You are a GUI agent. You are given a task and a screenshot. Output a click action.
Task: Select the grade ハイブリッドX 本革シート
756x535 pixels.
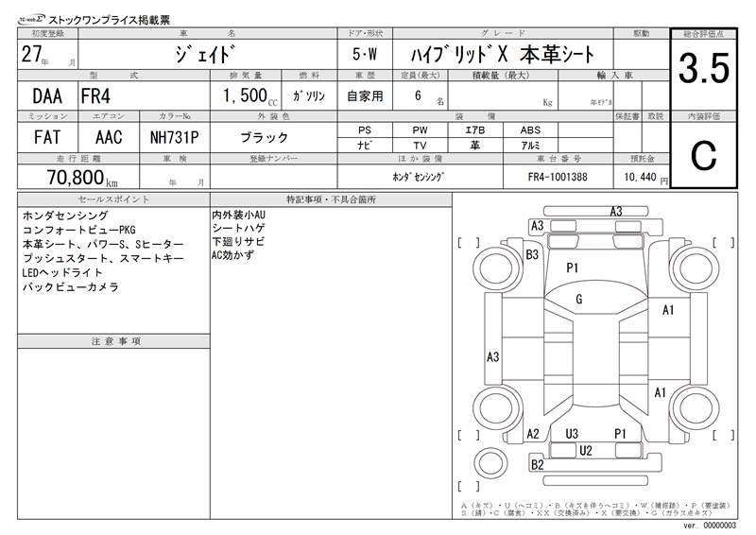pos(503,55)
